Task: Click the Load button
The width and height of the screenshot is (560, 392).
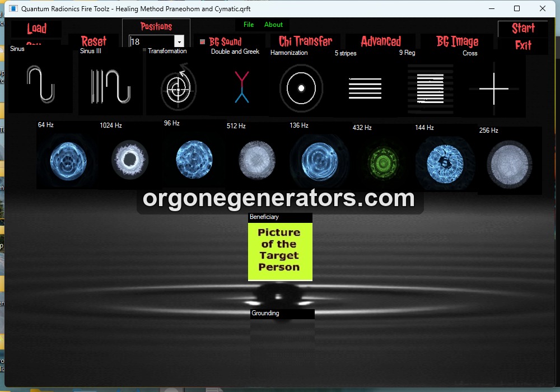Action: point(36,29)
